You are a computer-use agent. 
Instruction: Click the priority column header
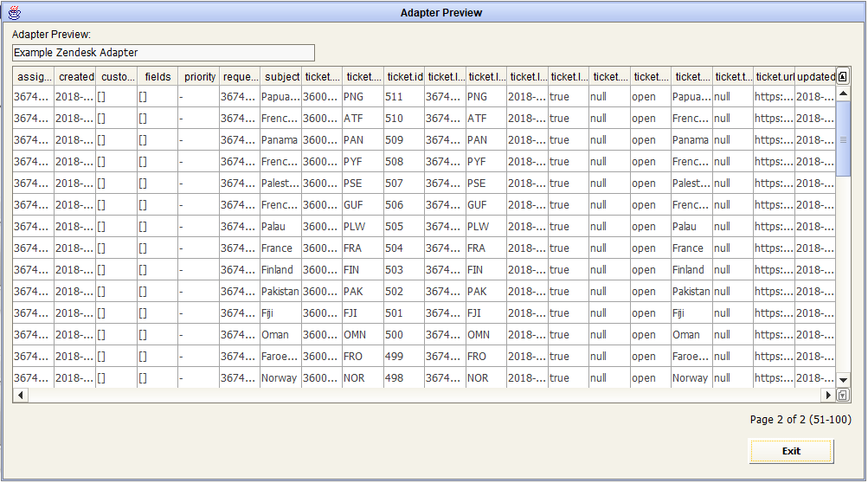click(199, 76)
